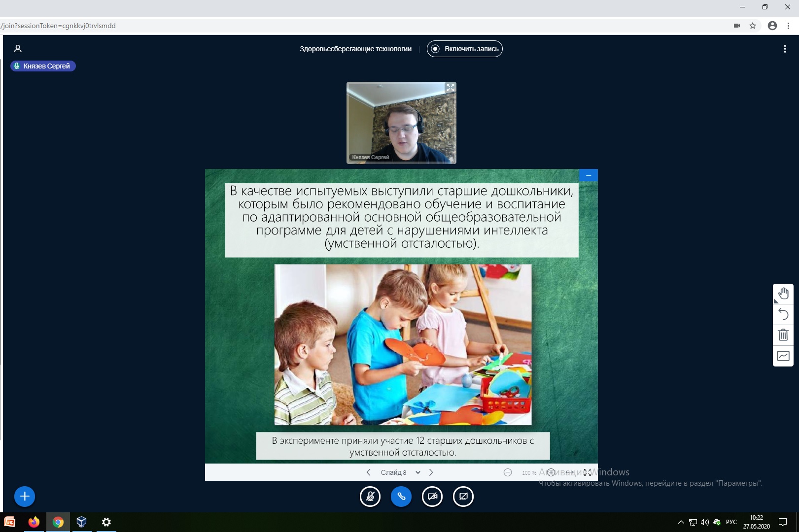
Task: Toggle webcam sharing on
Action: pyautogui.click(x=432, y=497)
